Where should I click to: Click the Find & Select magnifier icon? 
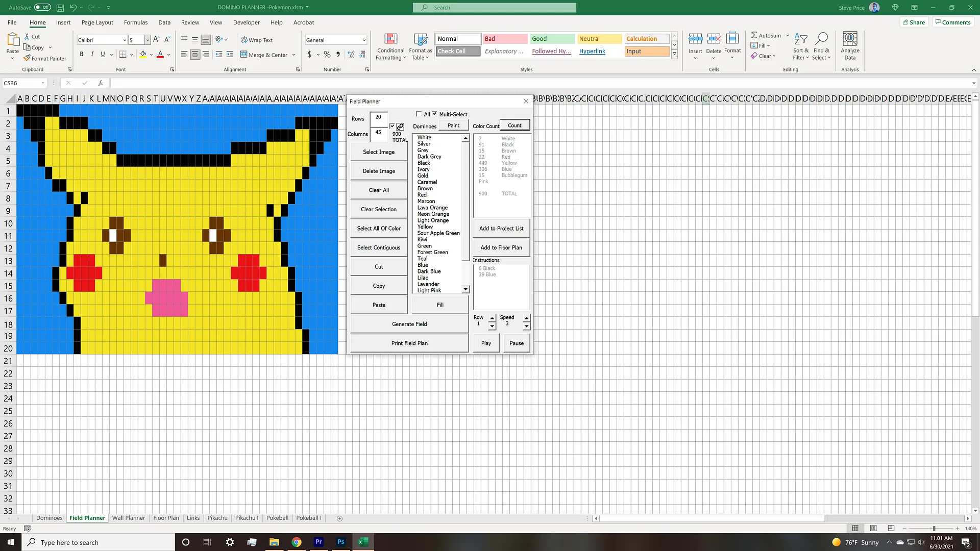822,39
